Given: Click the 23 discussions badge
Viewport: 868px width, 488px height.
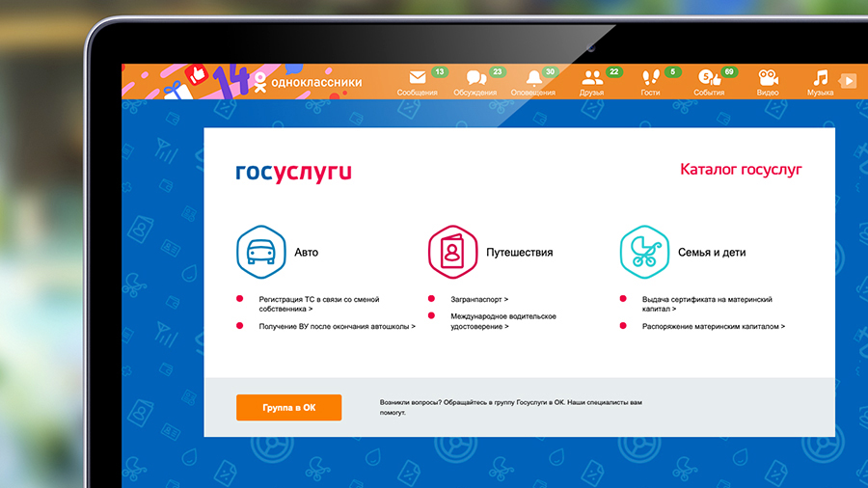Looking at the screenshot, I should [x=498, y=72].
